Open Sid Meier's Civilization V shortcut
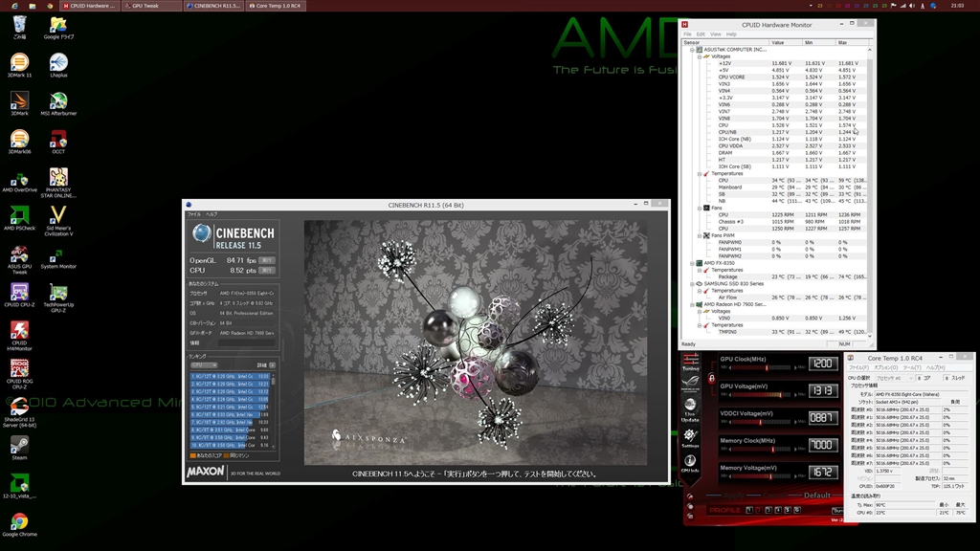 58,221
